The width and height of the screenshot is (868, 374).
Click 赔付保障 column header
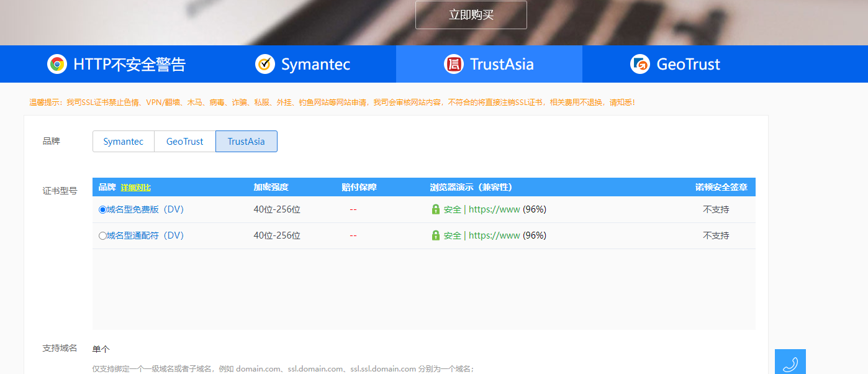(359, 187)
